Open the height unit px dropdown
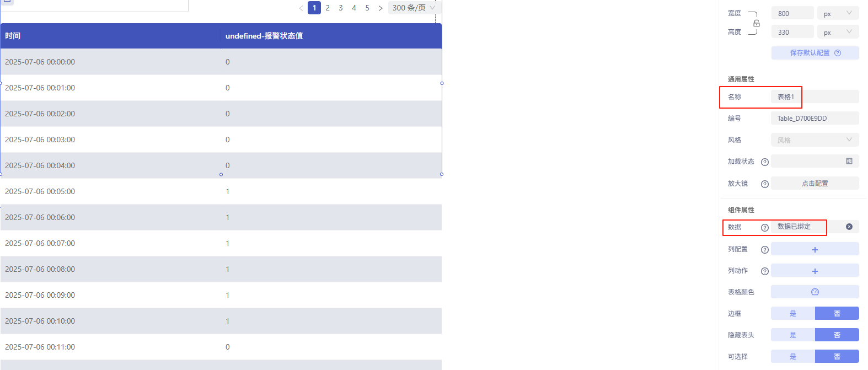 pos(838,32)
